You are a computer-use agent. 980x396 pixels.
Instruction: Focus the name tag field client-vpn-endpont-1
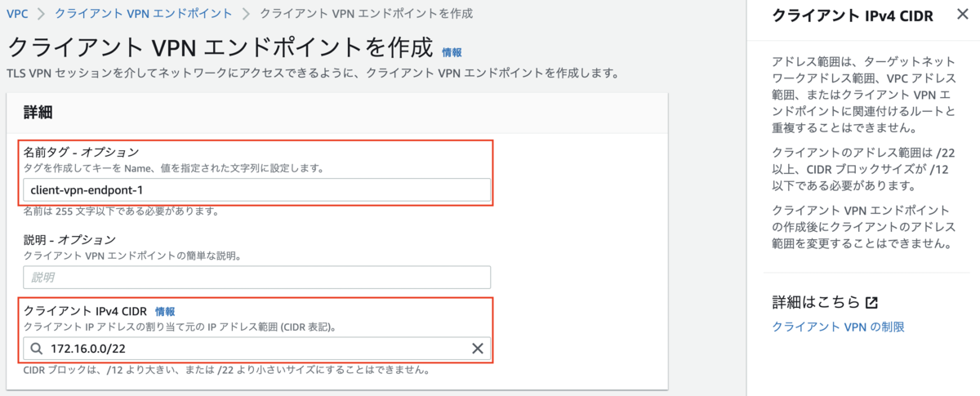coord(257,190)
